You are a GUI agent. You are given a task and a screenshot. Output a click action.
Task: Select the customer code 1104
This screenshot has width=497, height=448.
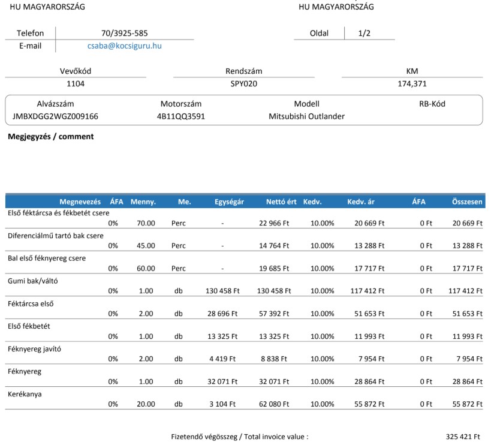pos(76,84)
